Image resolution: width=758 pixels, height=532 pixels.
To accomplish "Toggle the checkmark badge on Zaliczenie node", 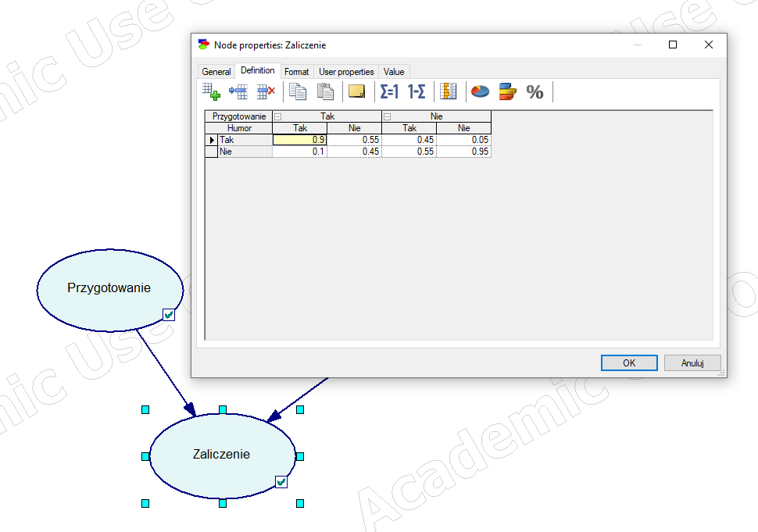I will click(x=281, y=482).
